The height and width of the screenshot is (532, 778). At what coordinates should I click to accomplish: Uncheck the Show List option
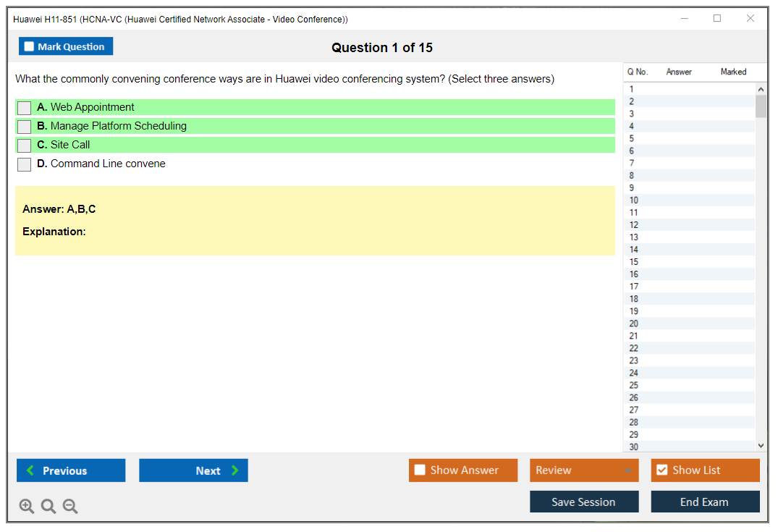pyautogui.click(x=661, y=470)
